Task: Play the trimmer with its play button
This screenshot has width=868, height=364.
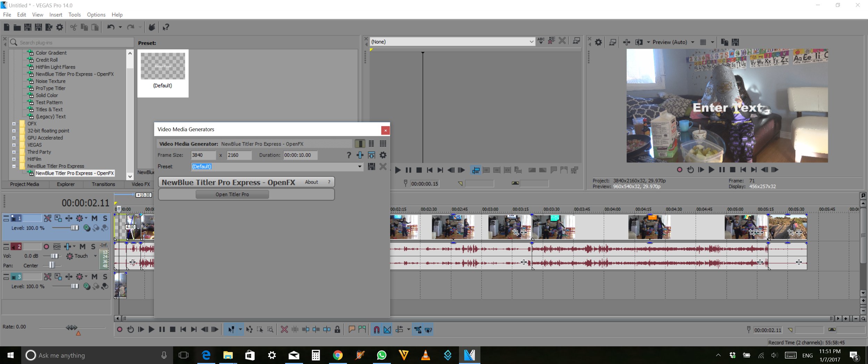Action: (x=398, y=170)
